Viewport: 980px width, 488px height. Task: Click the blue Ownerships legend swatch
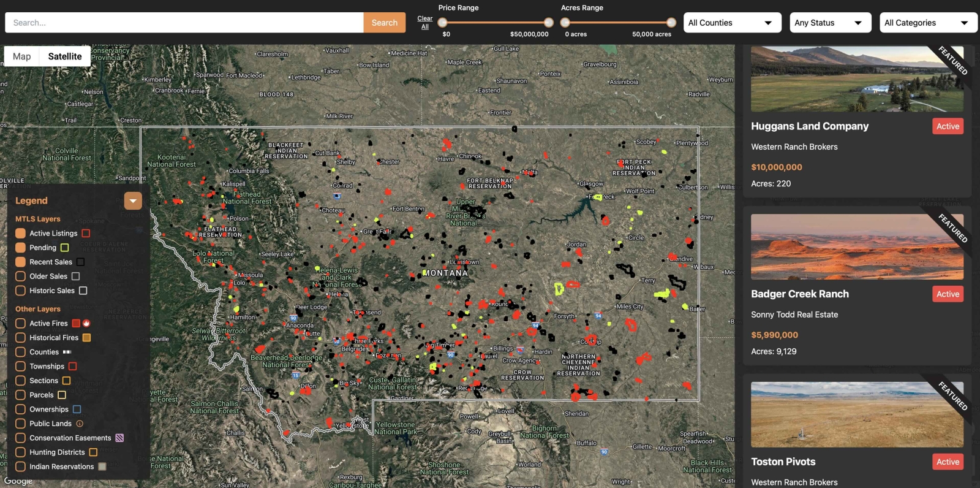coord(77,410)
